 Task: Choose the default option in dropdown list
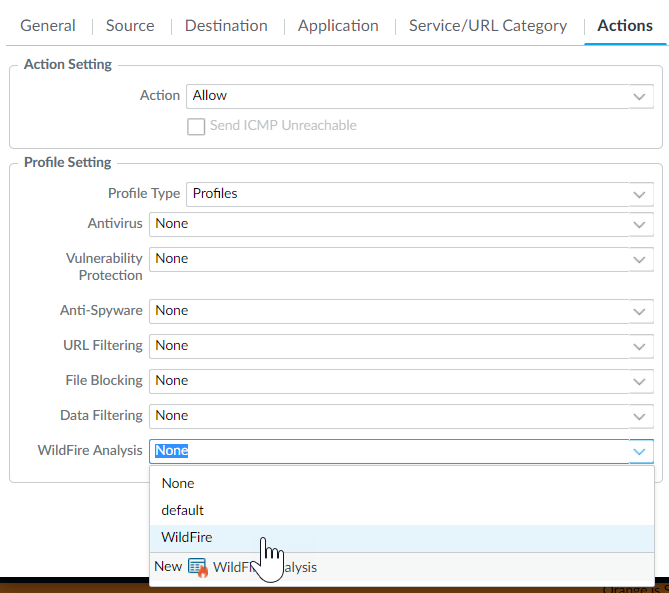coord(182,510)
